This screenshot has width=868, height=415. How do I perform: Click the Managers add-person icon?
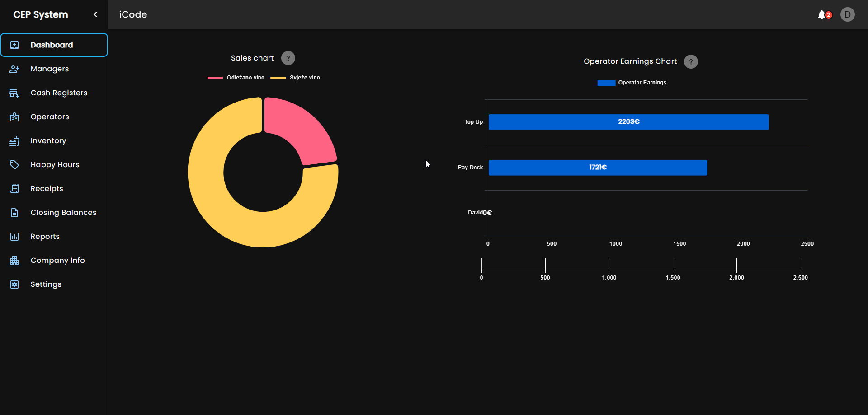pos(14,69)
